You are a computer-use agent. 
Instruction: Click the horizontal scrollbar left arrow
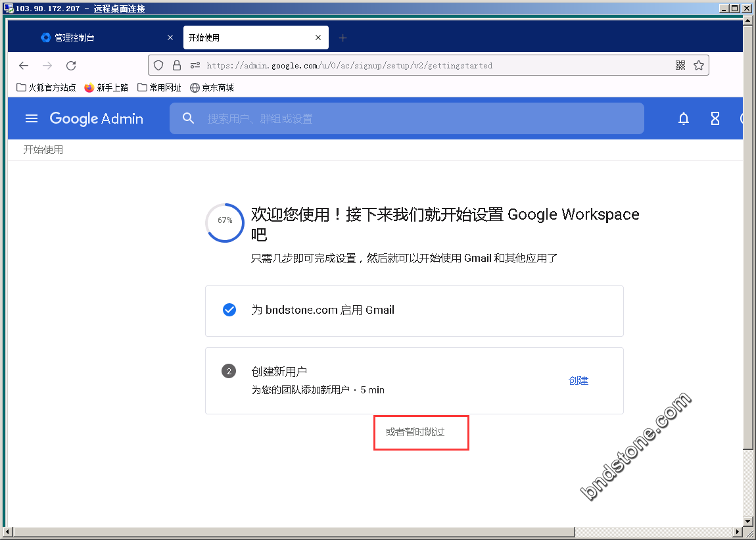tap(7, 533)
